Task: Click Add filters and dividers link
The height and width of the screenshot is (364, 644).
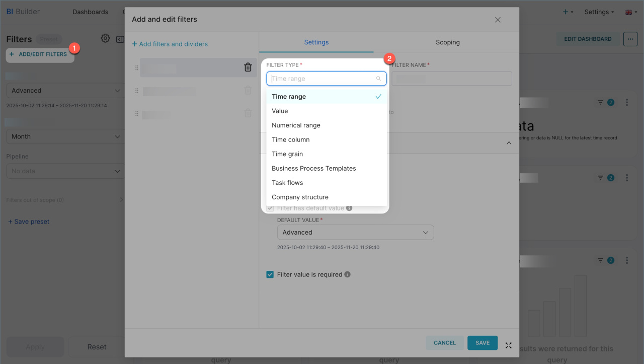Action: pos(170,44)
